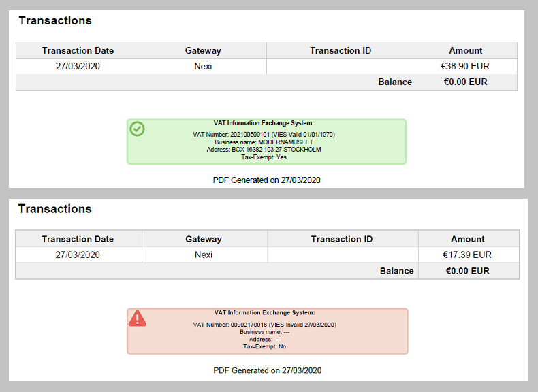Click the Transaction ID header in top table
Image resolution: width=538 pixels, height=392 pixels.
[x=341, y=51]
